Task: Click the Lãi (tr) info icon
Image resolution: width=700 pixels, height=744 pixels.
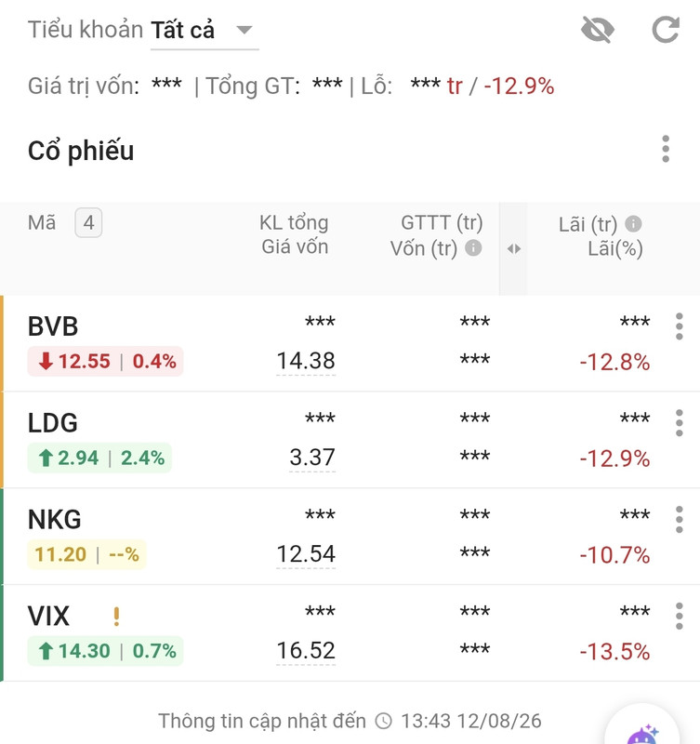Action: pyautogui.click(x=633, y=223)
